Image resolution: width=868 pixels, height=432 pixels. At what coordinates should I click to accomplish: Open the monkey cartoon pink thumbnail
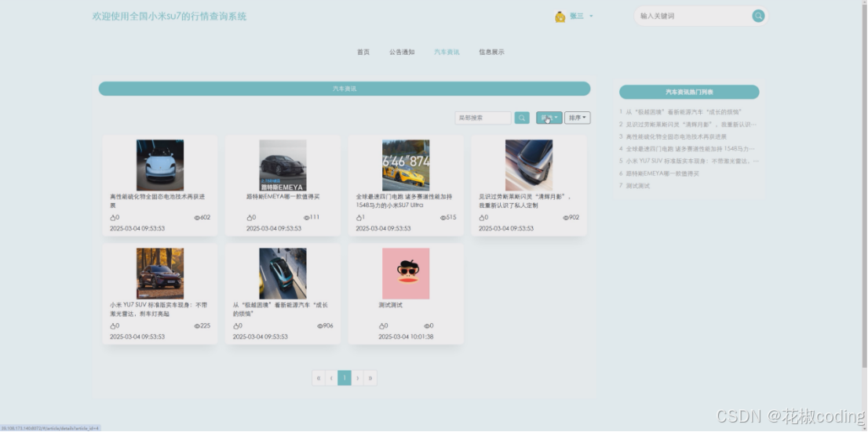[x=406, y=274]
